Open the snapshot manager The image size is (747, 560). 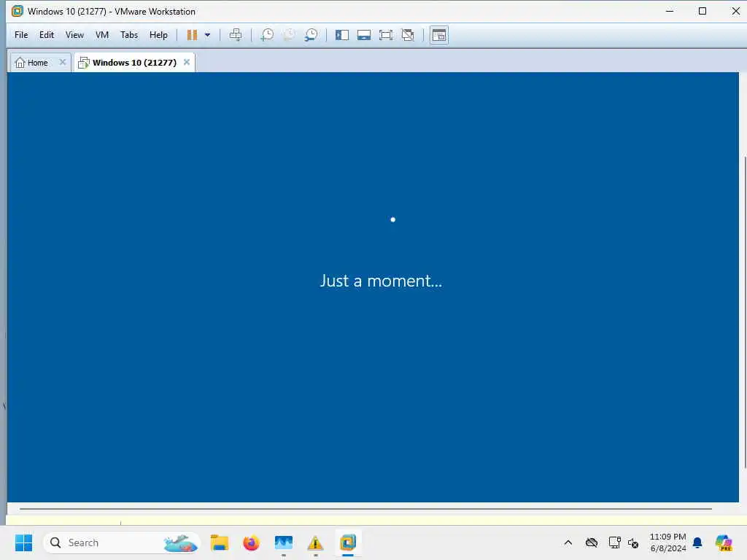point(311,35)
